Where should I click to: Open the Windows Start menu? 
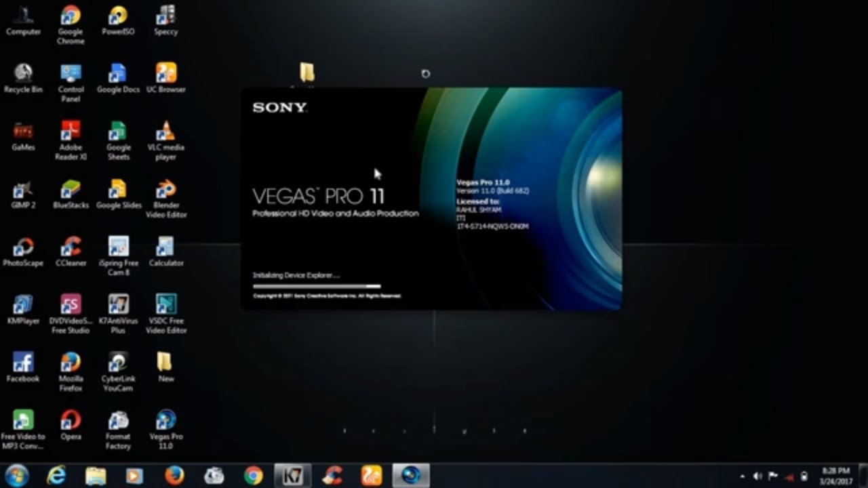click(x=16, y=475)
